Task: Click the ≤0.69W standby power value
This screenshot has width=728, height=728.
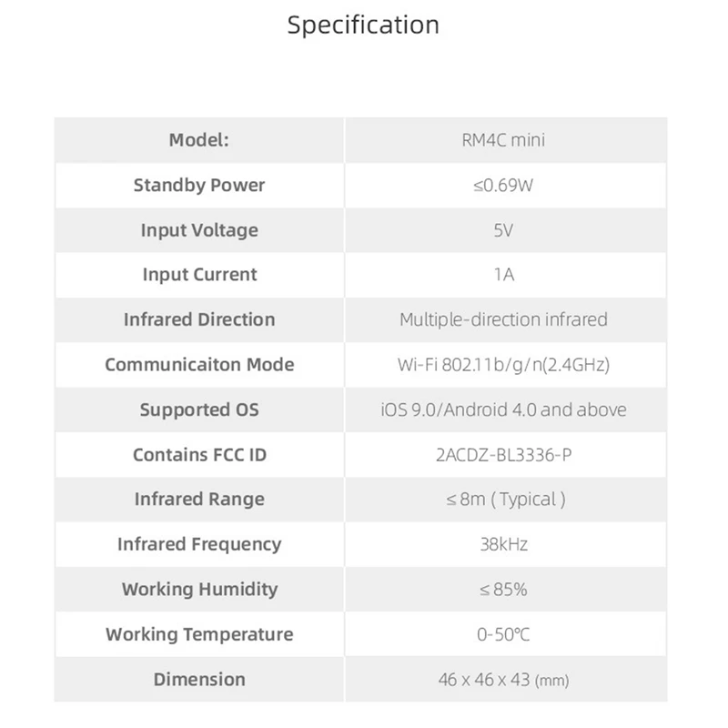Action: pyautogui.click(x=503, y=185)
